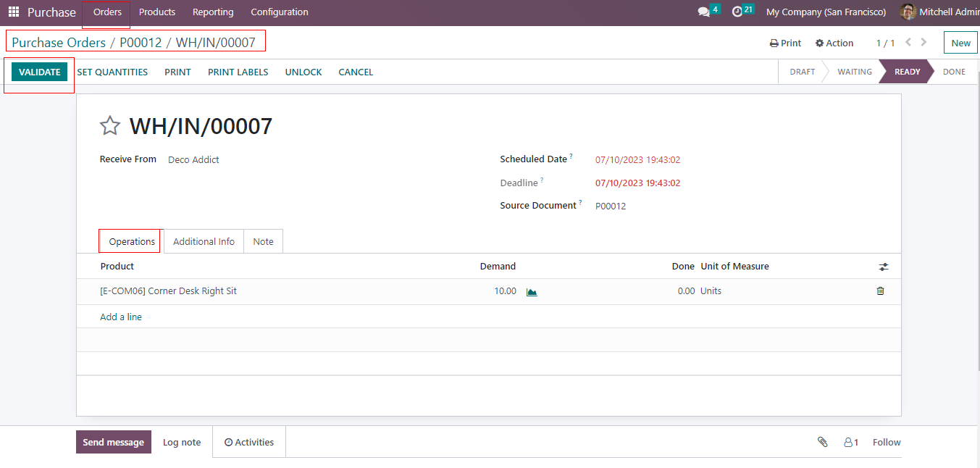Show followers count icon
This screenshot has height=468, width=980.
(x=850, y=442)
